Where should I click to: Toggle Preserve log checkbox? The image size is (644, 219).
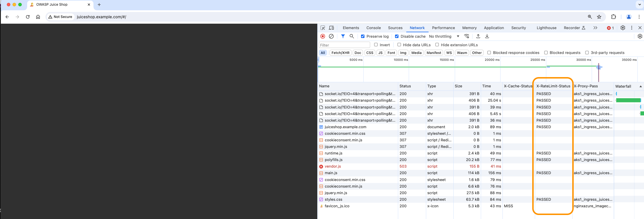363,36
